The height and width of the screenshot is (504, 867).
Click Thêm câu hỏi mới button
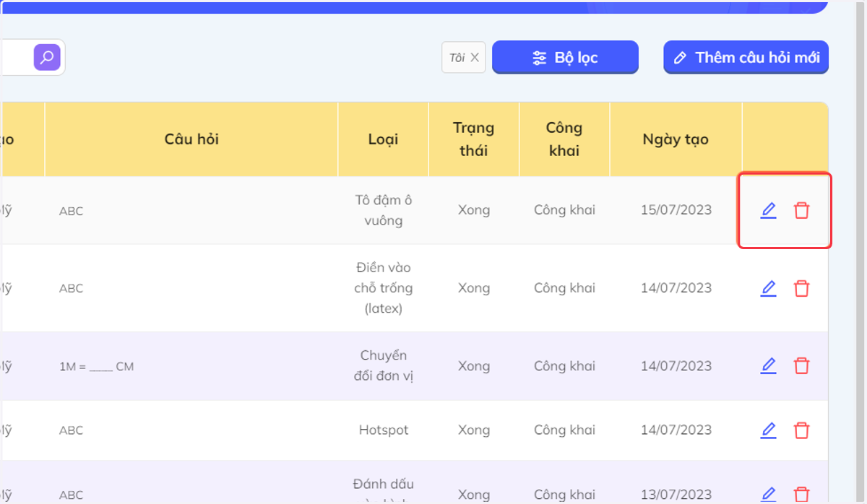tap(746, 58)
